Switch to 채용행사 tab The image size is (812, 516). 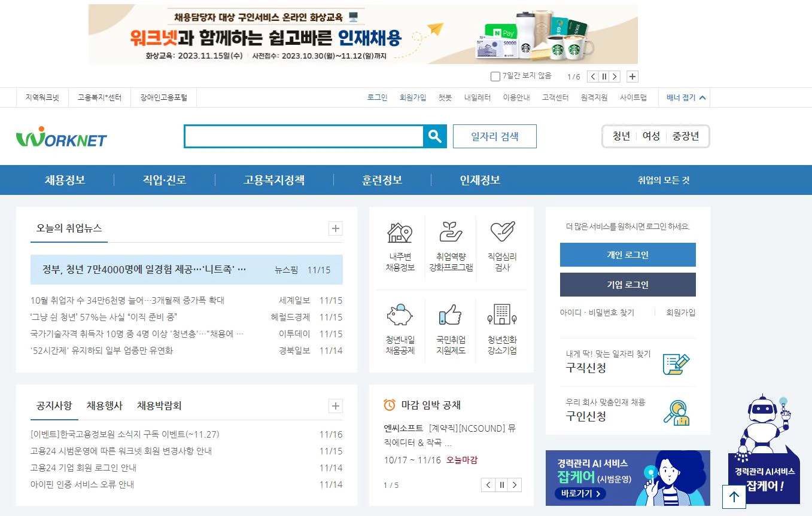(x=104, y=405)
